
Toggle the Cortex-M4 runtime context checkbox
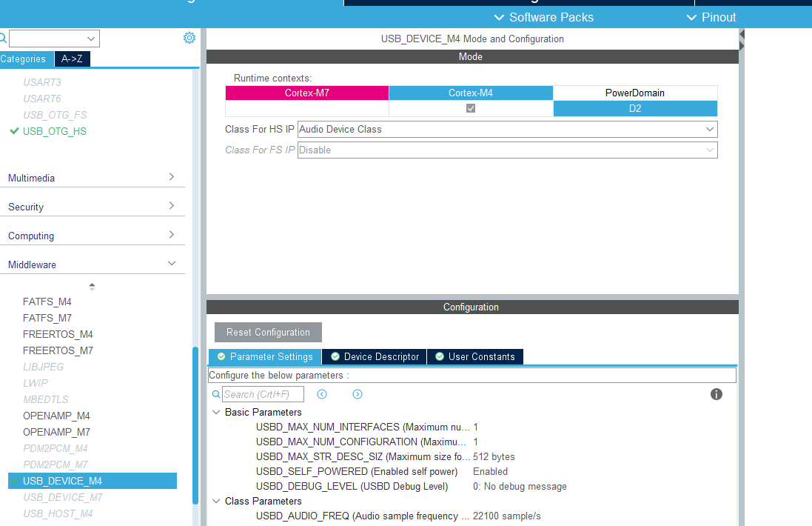tap(471, 108)
